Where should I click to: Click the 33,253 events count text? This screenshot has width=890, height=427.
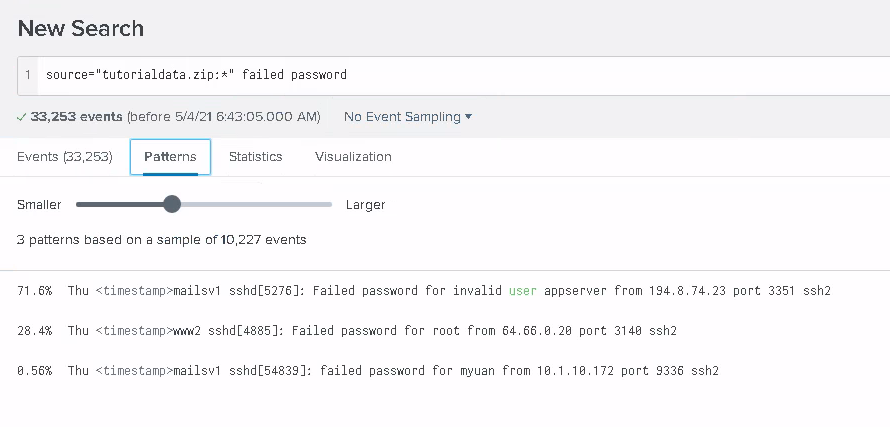pos(77,117)
